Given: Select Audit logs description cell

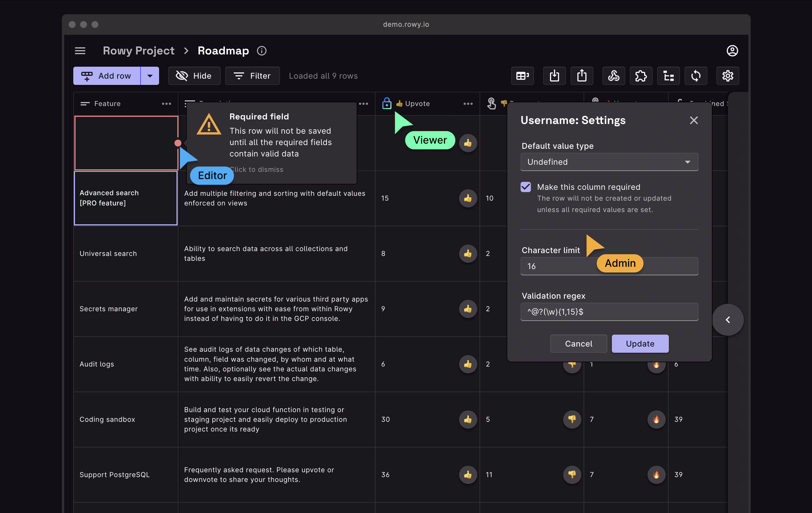Looking at the screenshot, I should point(277,364).
